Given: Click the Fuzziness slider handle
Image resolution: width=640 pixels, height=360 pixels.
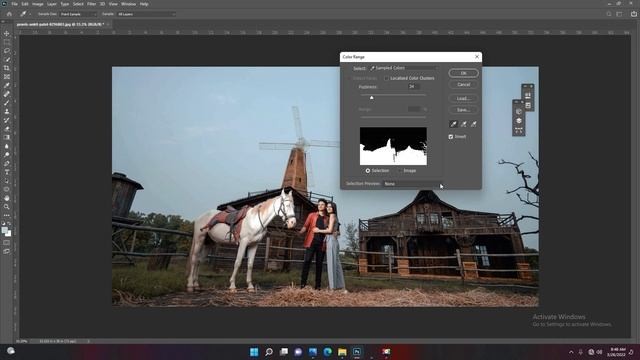Looking at the screenshot, I should click(371, 98).
